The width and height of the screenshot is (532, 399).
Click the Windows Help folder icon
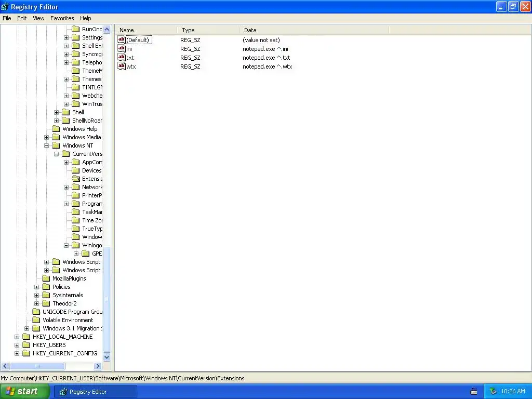click(56, 129)
